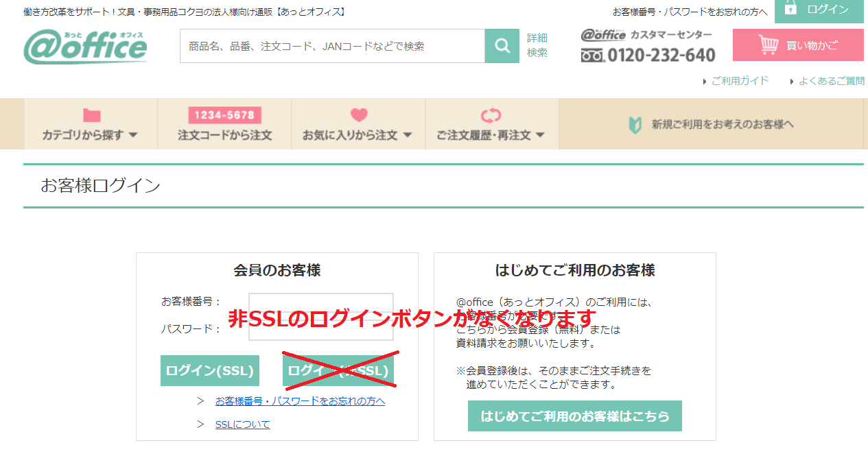Click the 会員のお客様 heading
Screen dimensions: 868x467
pos(277,270)
